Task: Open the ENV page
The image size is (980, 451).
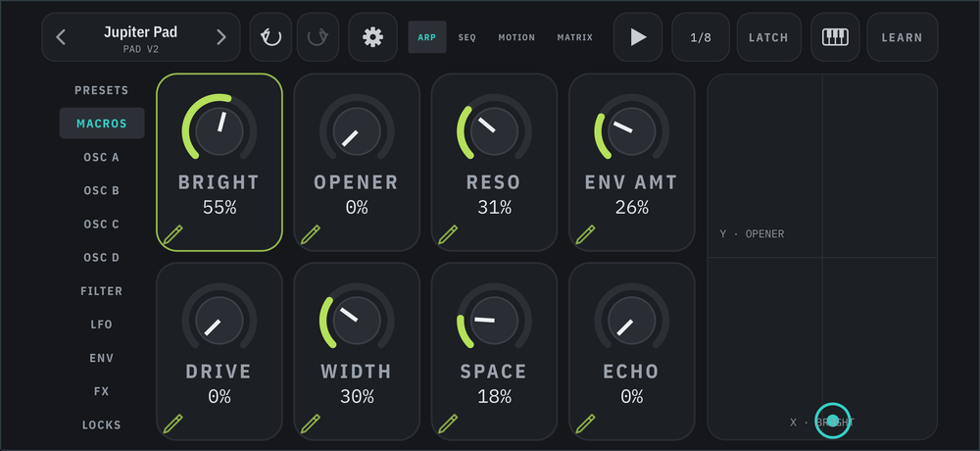Action: (102, 358)
